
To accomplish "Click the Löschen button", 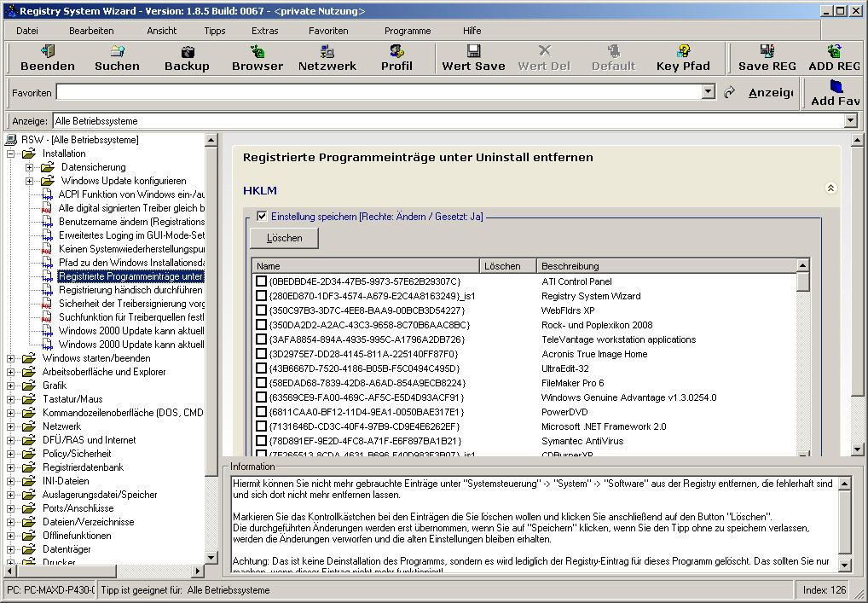I will (x=285, y=238).
